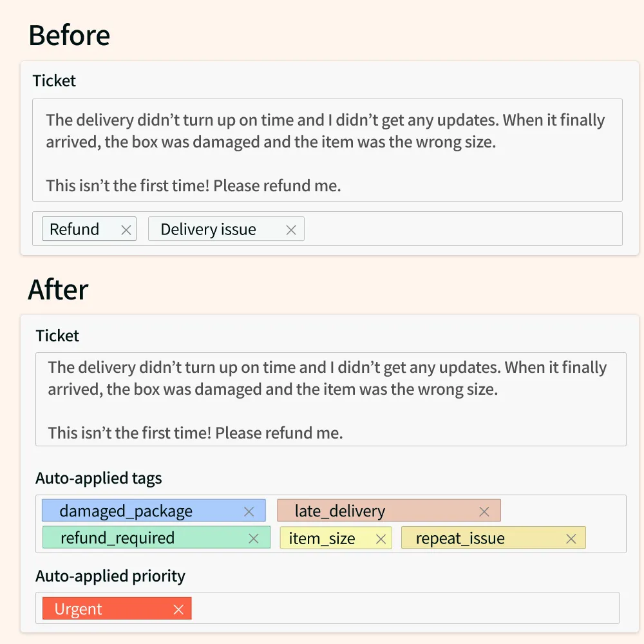Delete the damaged_package tag with its X

tap(249, 512)
